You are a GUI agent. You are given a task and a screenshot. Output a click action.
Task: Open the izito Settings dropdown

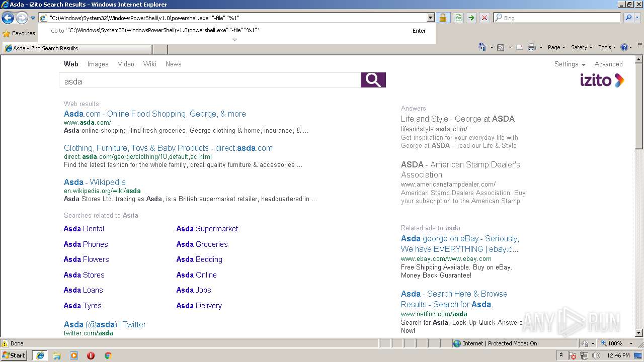coord(570,64)
